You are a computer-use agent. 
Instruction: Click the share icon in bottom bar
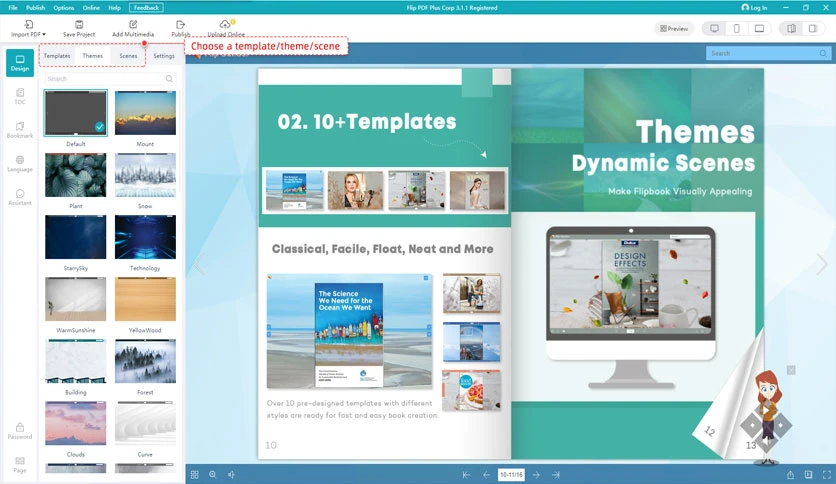[x=790, y=474]
